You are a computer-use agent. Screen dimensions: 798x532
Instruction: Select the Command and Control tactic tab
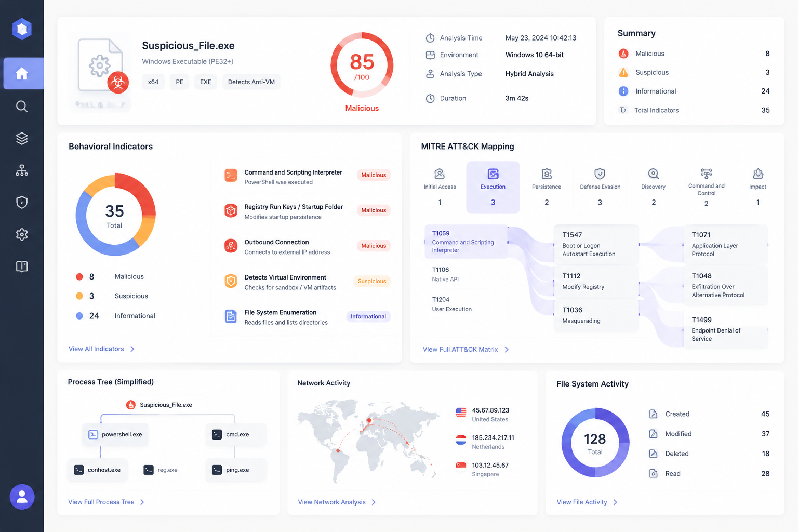707,187
